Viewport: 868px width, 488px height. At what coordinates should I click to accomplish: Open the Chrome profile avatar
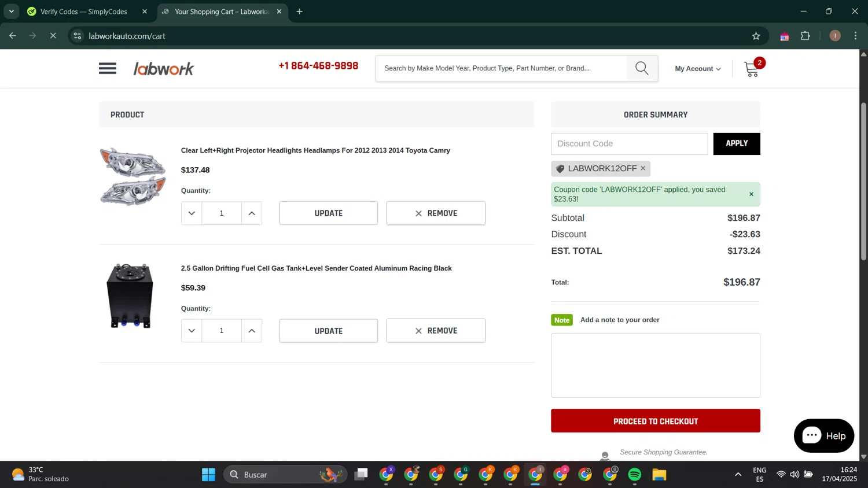tap(835, 36)
